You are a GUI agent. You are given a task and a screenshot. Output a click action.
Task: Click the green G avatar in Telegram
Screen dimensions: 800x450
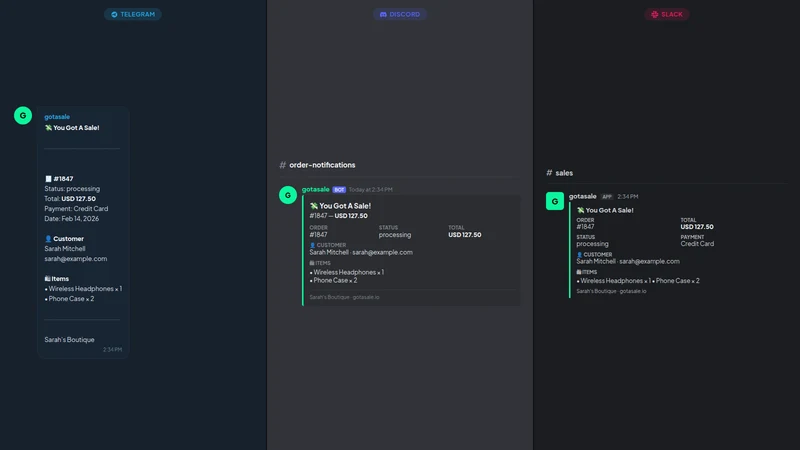[23, 115]
